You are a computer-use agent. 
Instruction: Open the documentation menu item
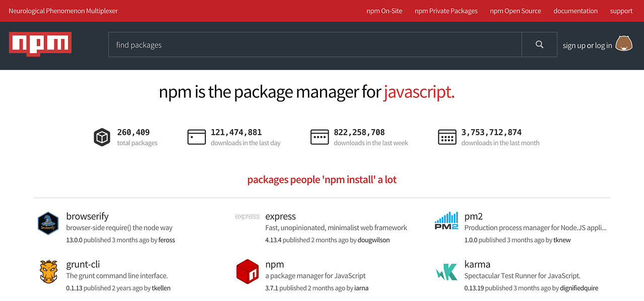(x=575, y=11)
